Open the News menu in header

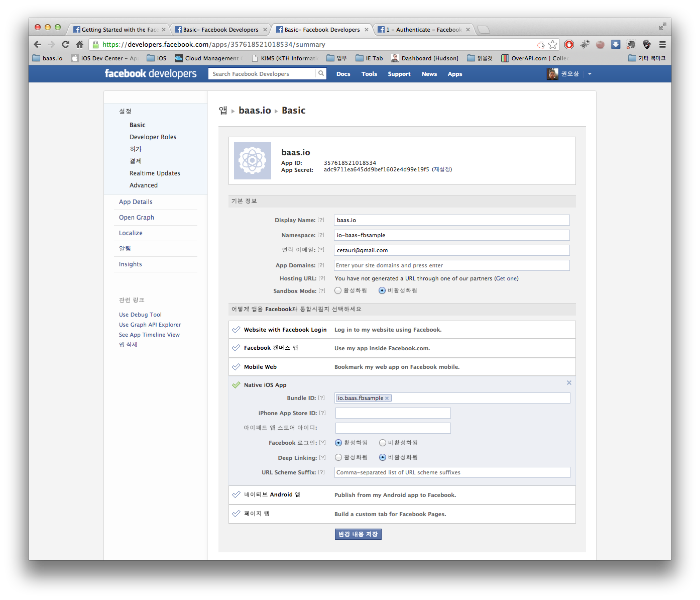coord(429,74)
